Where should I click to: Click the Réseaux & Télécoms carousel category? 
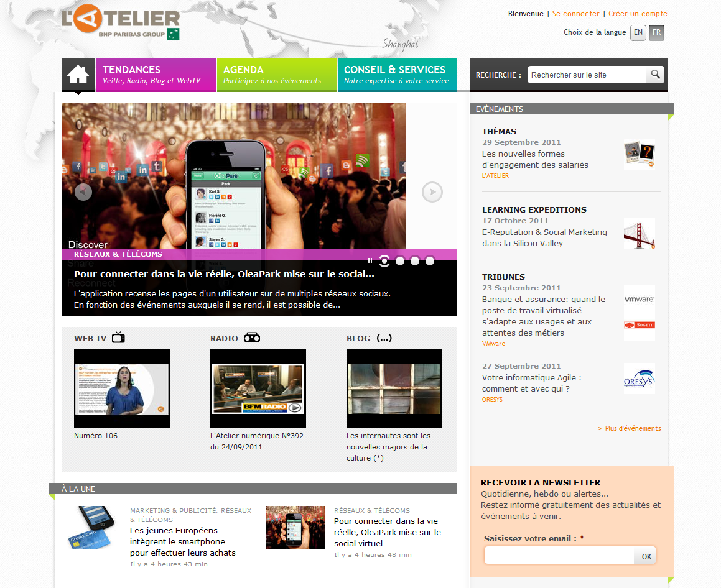(118, 254)
